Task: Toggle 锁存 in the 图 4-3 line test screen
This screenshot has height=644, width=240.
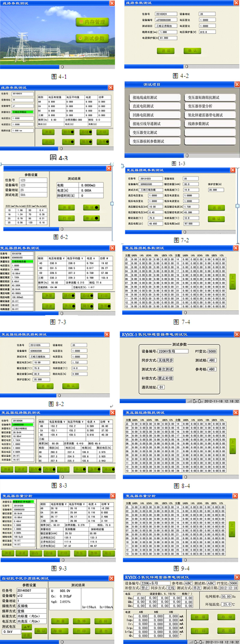Action: click(x=68, y=132)
